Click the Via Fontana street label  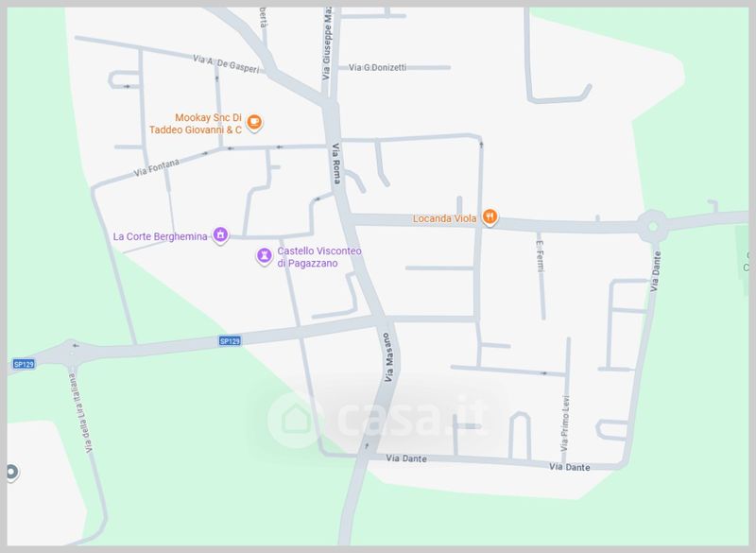coord(157,167)
